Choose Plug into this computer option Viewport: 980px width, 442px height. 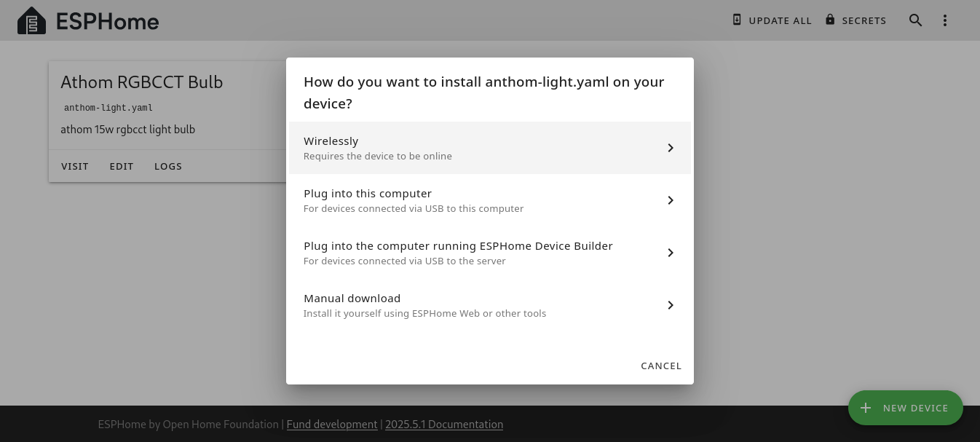(x=490, y=200)
